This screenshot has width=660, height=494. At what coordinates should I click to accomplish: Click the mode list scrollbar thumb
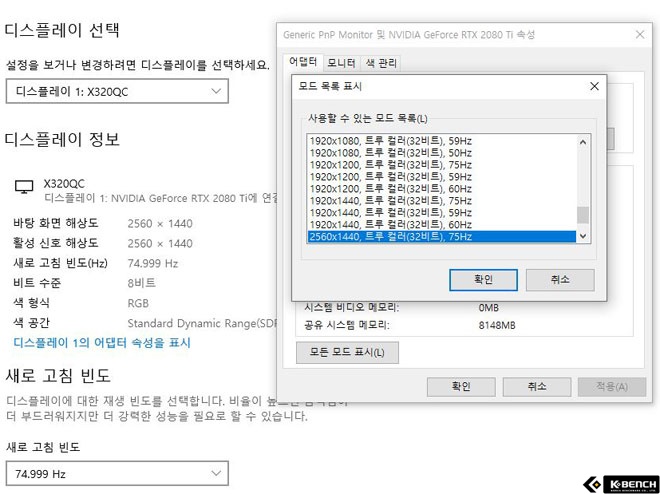[583, 215]
